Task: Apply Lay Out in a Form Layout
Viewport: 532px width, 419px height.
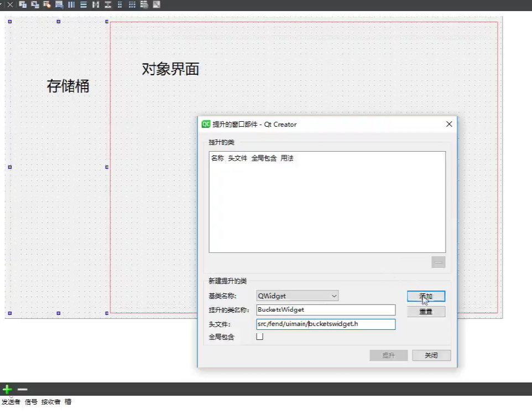Action: (x=120, y=5)
